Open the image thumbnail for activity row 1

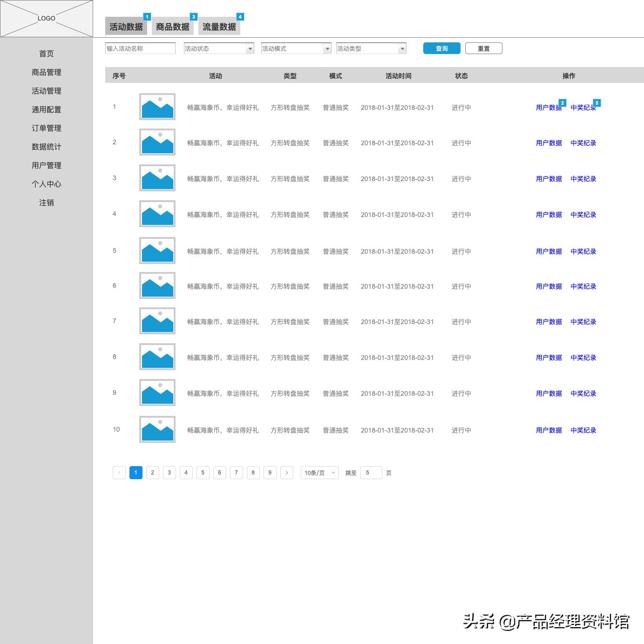click(157, 107)
